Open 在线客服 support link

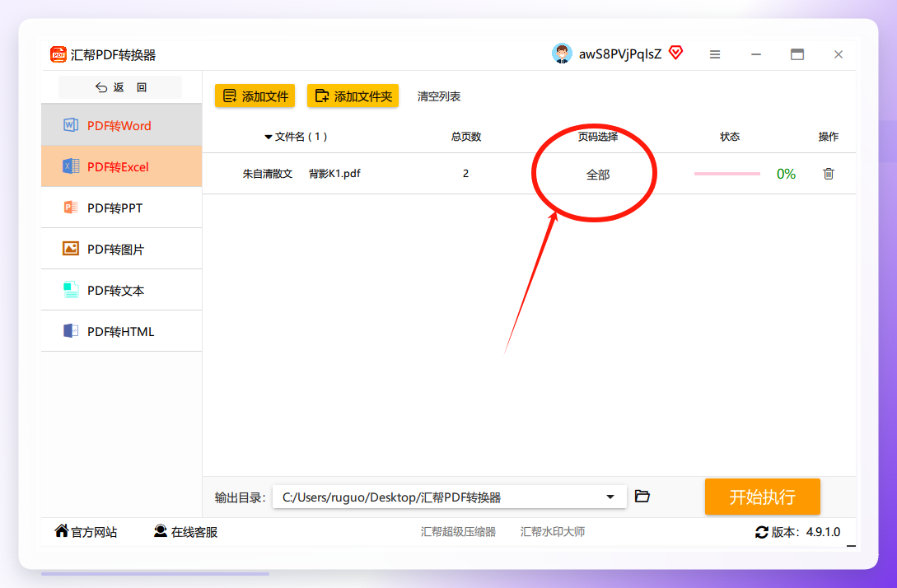click(186, 532)
